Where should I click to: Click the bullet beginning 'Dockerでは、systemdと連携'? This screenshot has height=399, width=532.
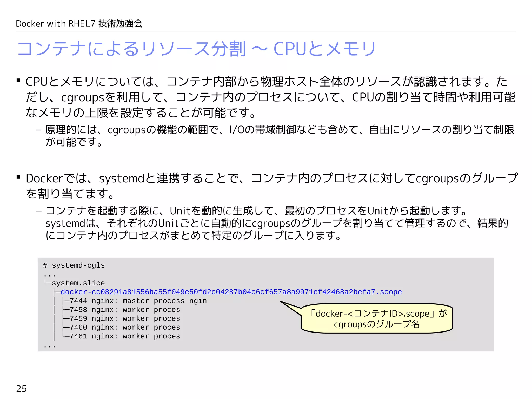(267, 186)
